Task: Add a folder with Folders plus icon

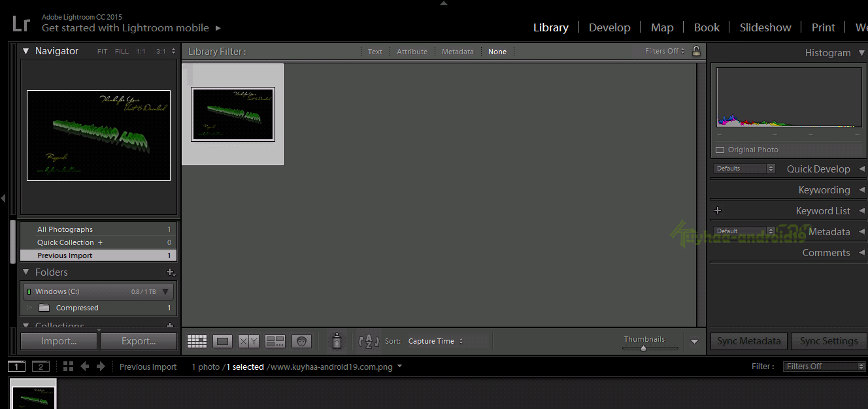Action: pyautogui.click(x=170, y=272)
